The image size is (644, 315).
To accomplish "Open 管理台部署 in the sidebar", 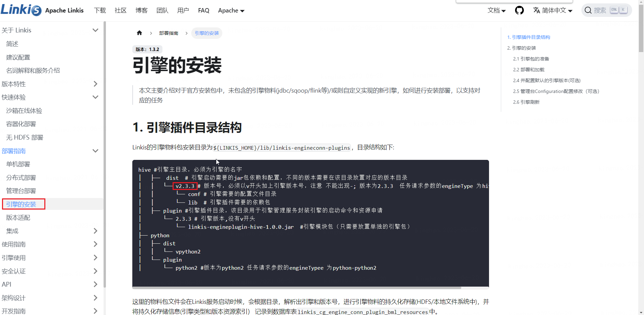I will pyautogui.click(x=21, y=191).
